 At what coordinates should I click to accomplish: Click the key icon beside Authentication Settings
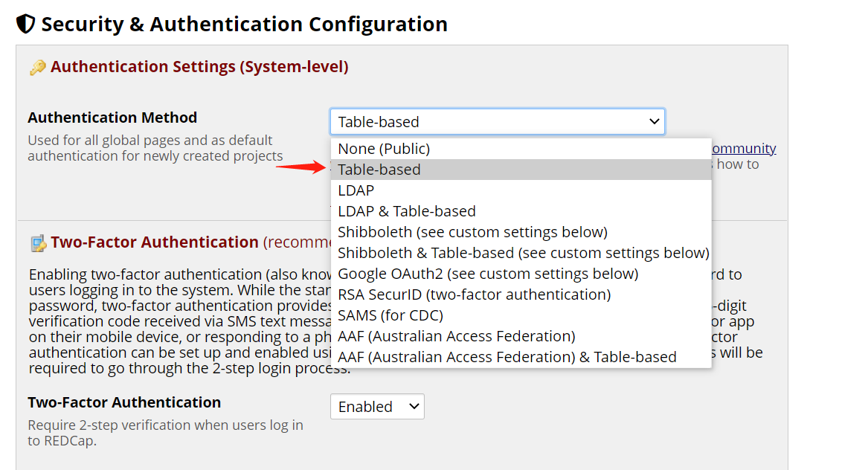[37, 68]
